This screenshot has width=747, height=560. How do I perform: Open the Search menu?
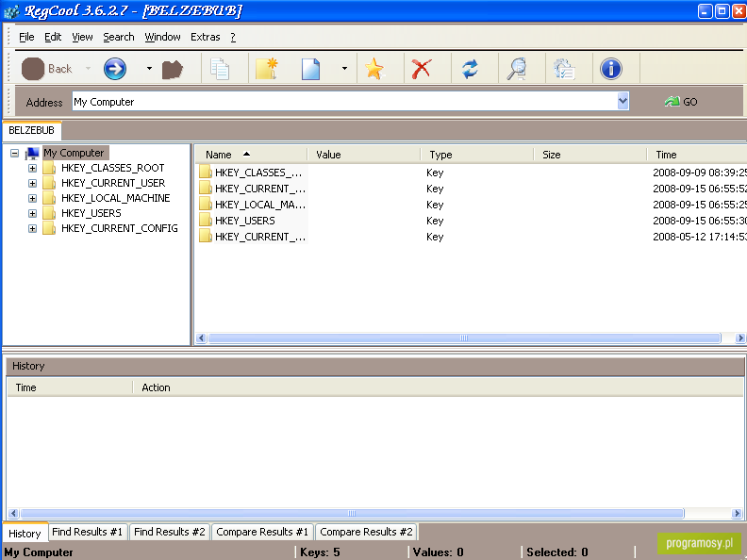119,37
